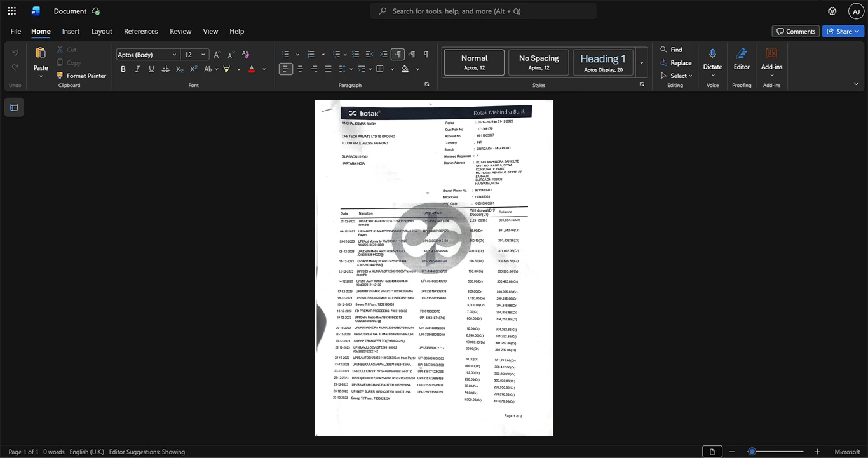Toggle bold formatting
Screen dimensions: 868x458
123,69
